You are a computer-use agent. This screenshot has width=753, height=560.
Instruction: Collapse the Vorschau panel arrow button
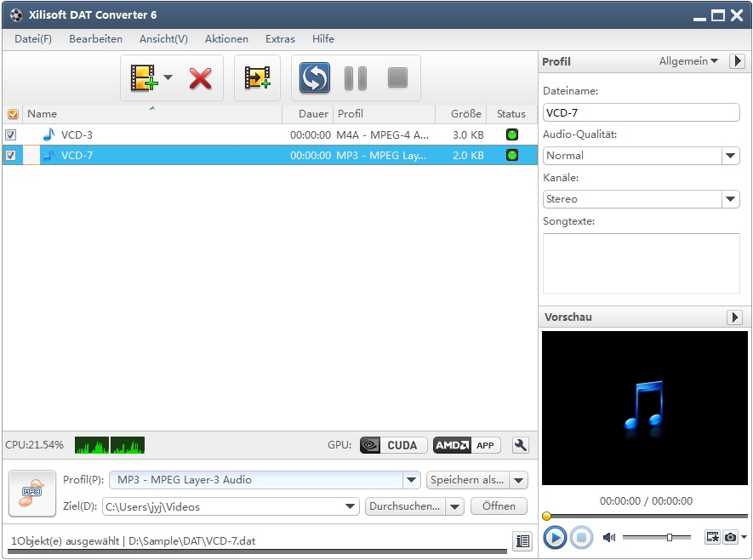click(735, 317)
